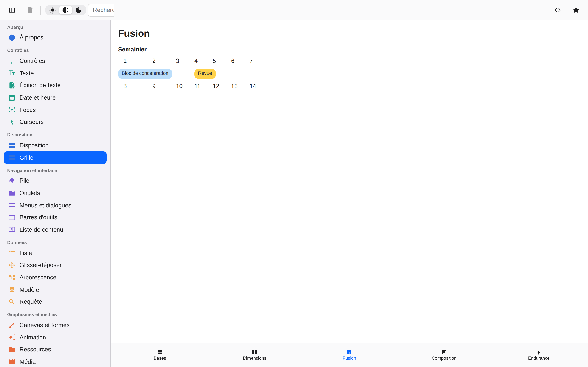Toggle the sidebar panel icon
588x367 pixels.
pos(12,10)
